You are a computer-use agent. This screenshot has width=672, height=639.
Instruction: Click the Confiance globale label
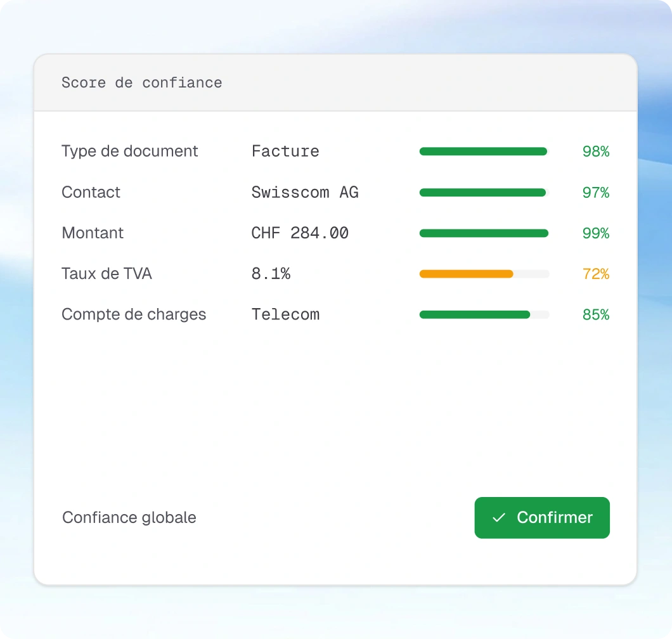(129, 517)
